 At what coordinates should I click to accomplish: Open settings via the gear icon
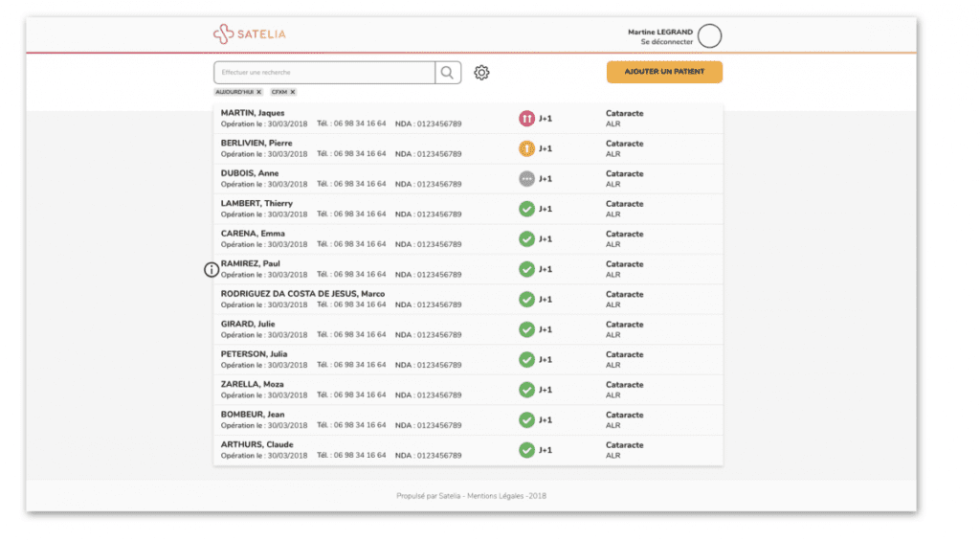(482, 73)
